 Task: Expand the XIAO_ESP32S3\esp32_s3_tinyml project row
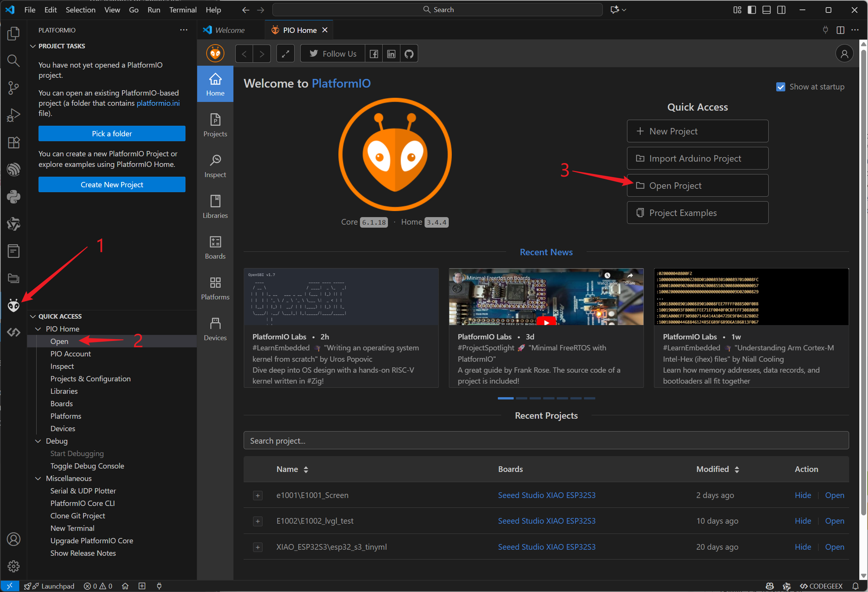pyautogui.click(x=258, y=547)
